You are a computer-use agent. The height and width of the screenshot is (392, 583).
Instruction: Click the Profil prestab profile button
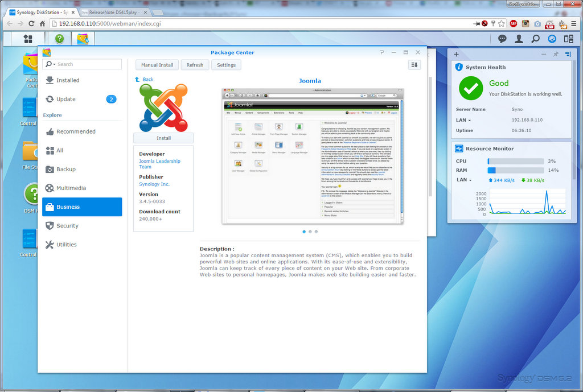[x=523, y=4]
